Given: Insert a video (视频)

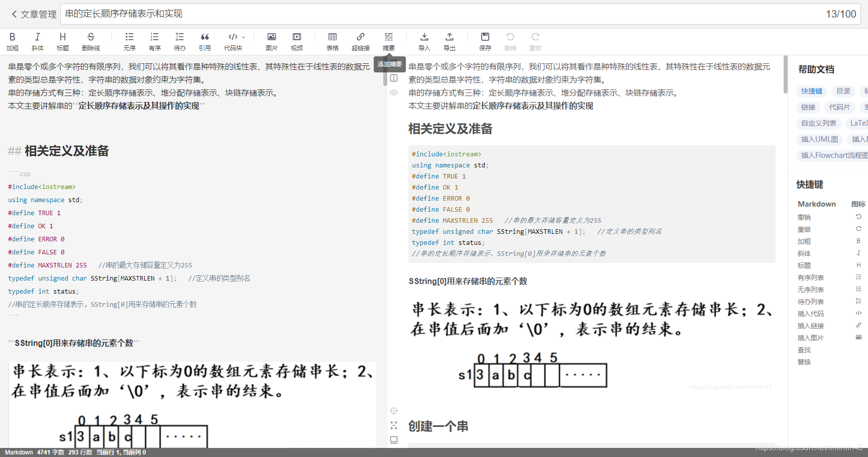Looking at the screenshot, I should 297,42.
